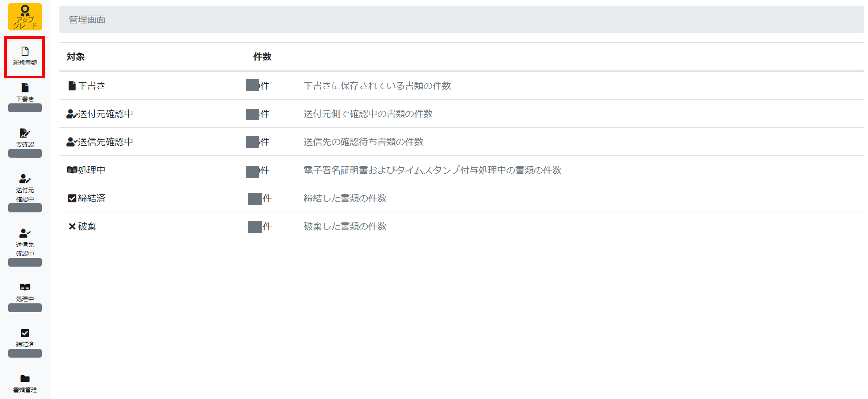Select the 送付元確認中 label in the table
Image resolution: width=868 pixels, height=399 pixels.
tap(106, 114)
